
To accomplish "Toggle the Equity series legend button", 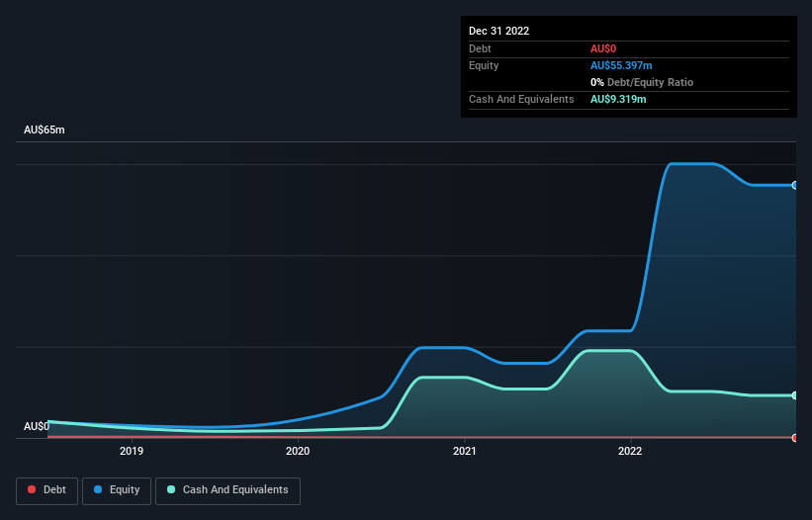I will [x=117, y=490].
